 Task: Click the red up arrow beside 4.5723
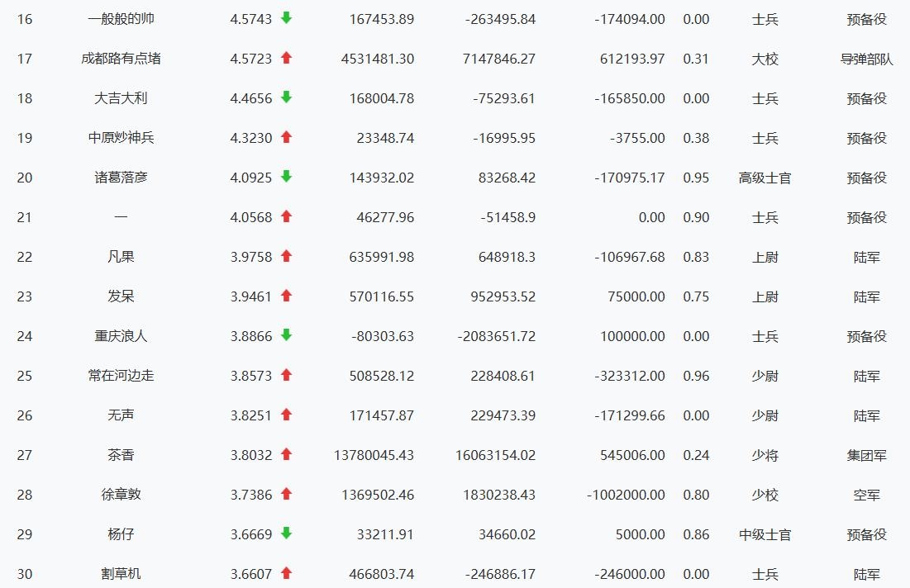click(x=286, y=58)
